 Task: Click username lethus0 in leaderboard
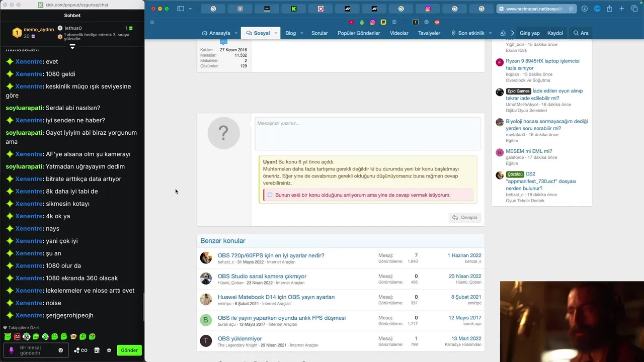[x=73, y=28]
